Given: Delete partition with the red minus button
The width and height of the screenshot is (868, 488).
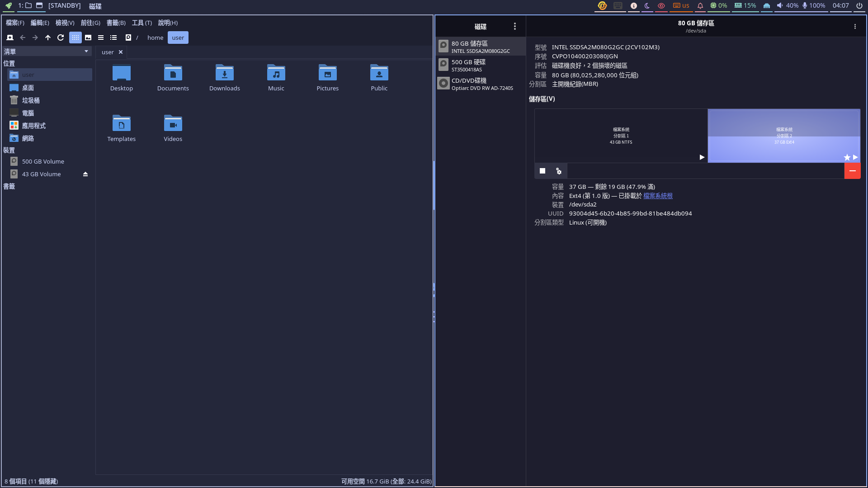Looking at the screenshot, I should (x=852, y=171).
